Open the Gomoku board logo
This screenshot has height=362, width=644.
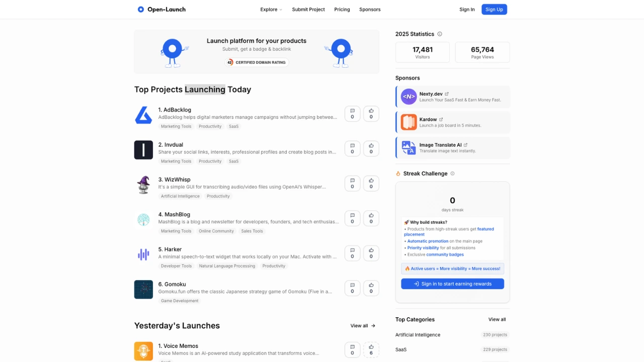(143, 290)
